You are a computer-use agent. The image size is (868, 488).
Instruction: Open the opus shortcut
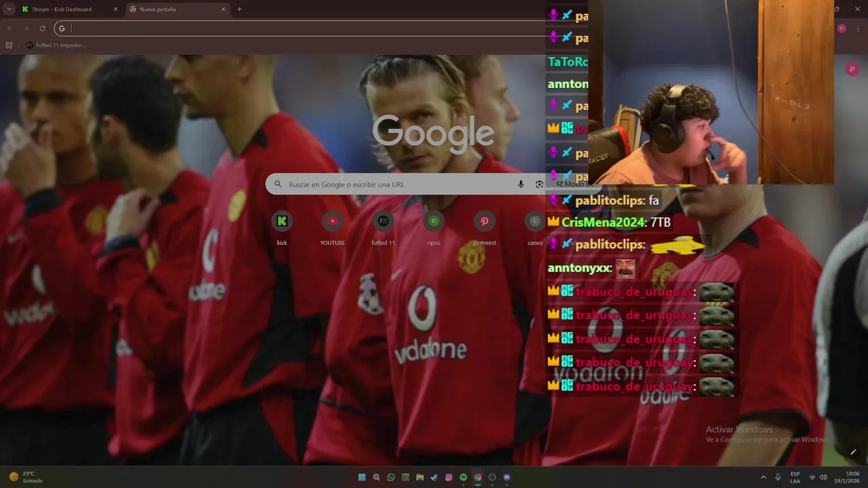coord(434,226)
